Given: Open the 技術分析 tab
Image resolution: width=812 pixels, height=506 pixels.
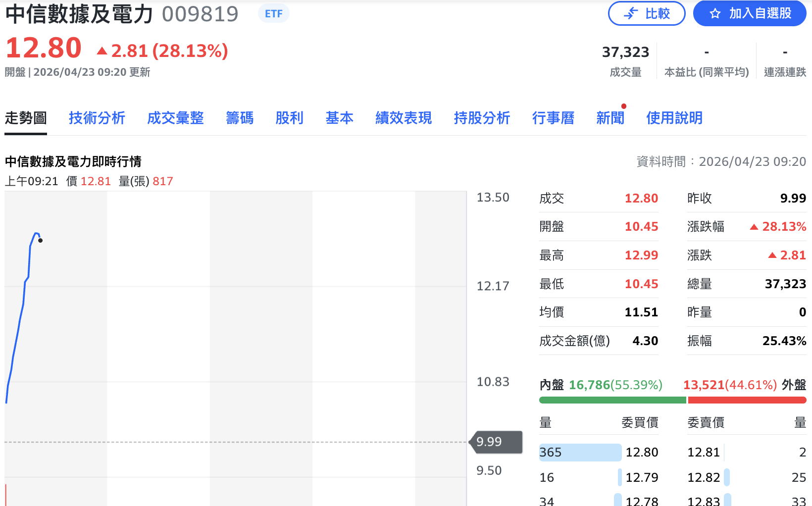Looking at the screenshot, I should (97, 118).
